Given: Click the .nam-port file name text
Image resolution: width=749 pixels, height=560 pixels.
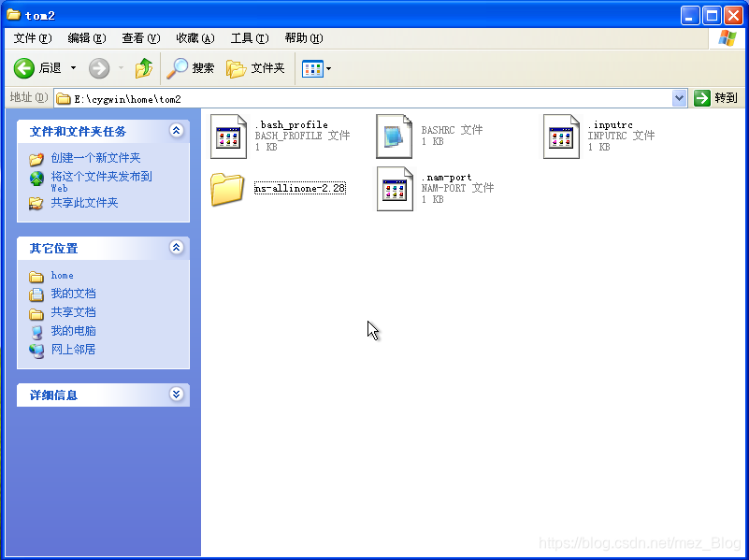Looking at the screenshot, I should point(447,177).
